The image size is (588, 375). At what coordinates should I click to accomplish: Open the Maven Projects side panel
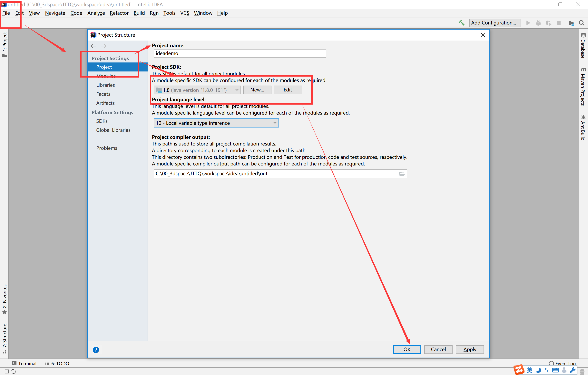click(583, 87)
